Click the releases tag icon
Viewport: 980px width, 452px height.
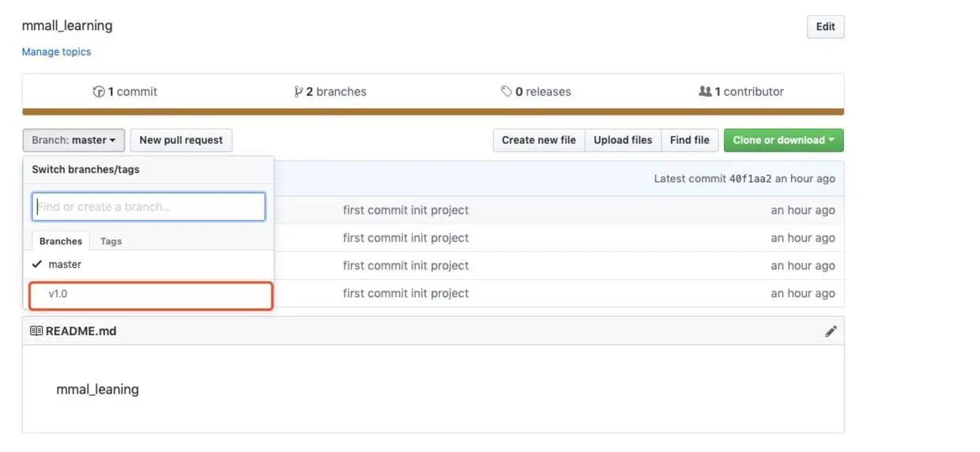[x=507, y=92]
